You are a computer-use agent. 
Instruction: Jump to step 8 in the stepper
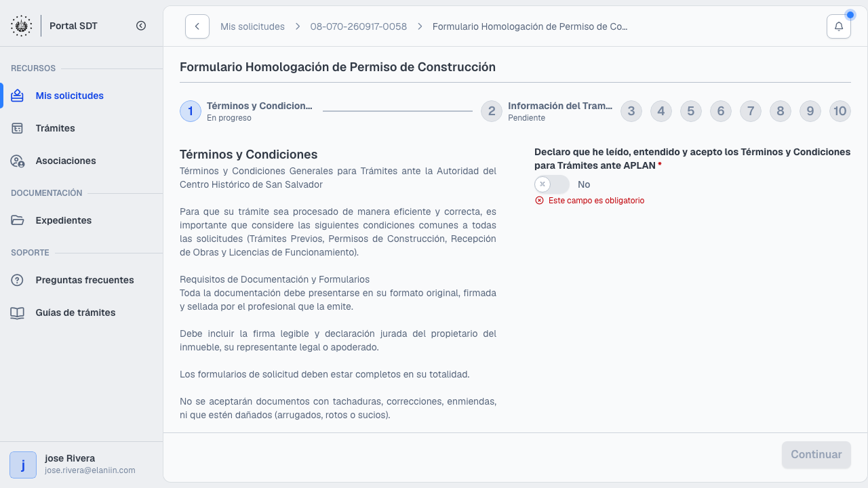[x=781, y=111]
